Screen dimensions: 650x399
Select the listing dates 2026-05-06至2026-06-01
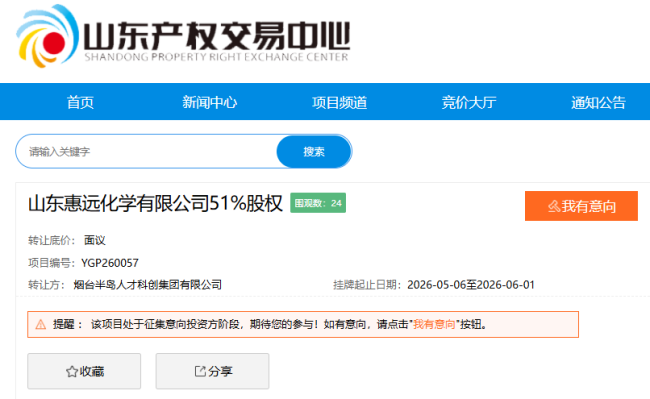tap(471, 285)
